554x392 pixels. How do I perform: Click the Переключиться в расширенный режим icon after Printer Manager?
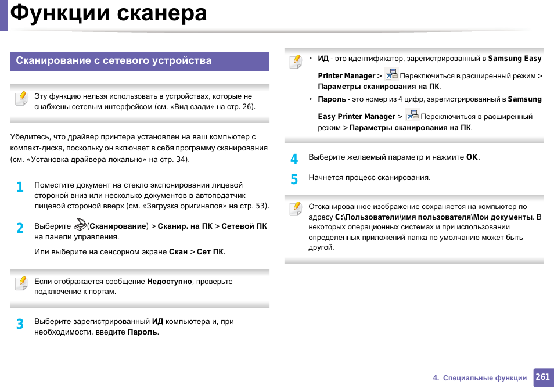391,73
